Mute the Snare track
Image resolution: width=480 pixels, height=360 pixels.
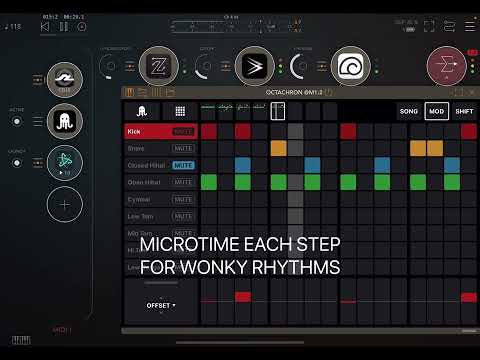[183, 148]
